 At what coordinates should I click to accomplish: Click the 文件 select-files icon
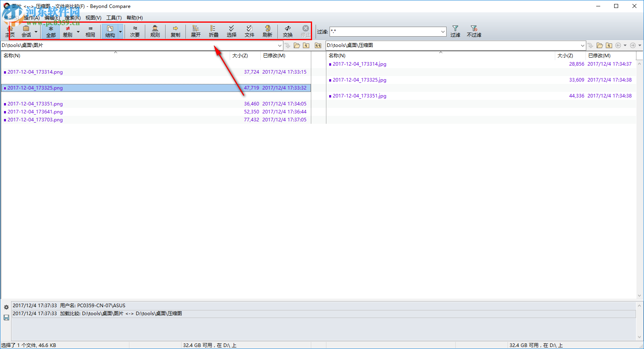click(250, 31)
